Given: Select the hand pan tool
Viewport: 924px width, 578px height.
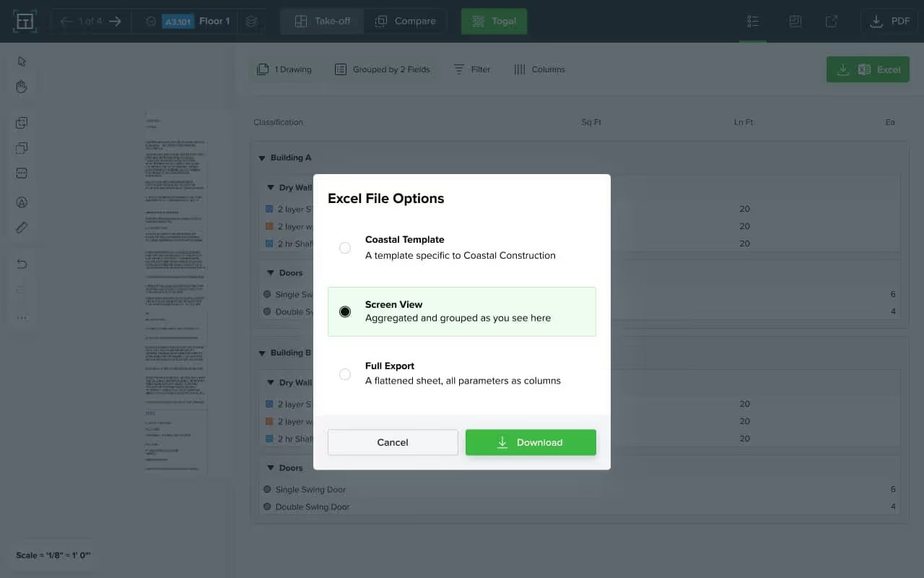Looking at the screenshot, I should 22,87.
